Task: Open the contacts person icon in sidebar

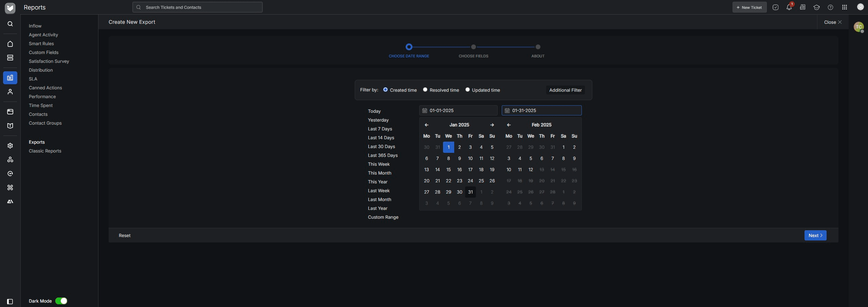Action: pyautogui.click(x=10, y=92)
